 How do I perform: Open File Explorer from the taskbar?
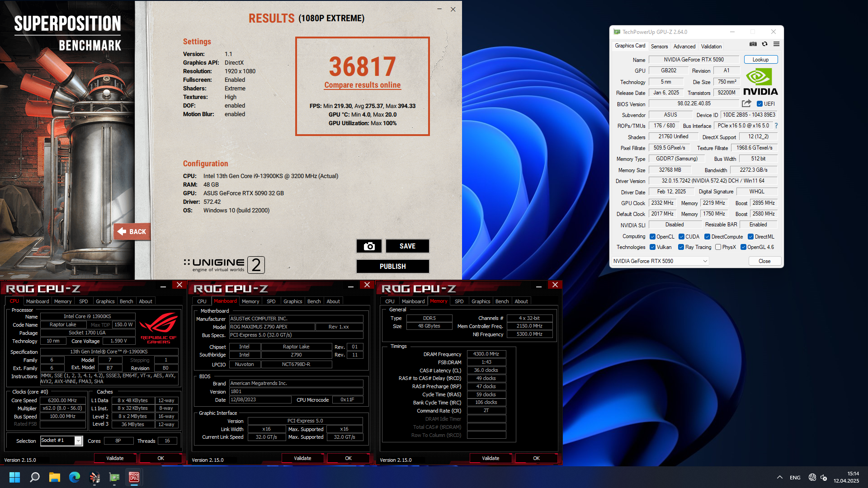click(x=55, y=477)
